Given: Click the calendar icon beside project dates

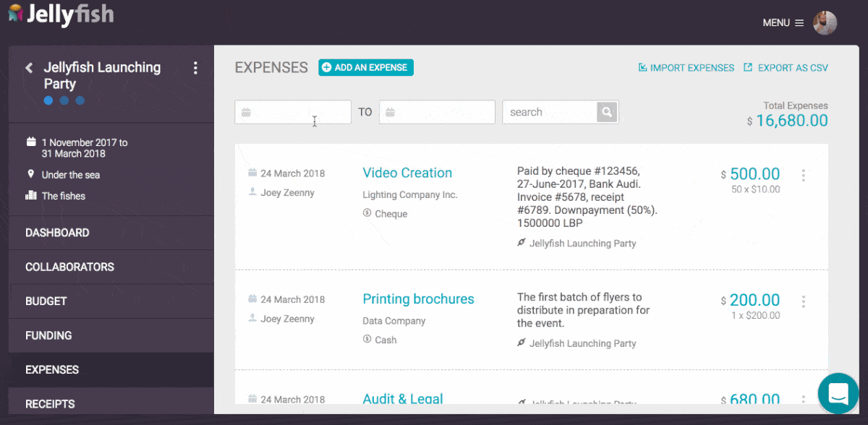Looking at the screenshot, I should coord(31,142).
